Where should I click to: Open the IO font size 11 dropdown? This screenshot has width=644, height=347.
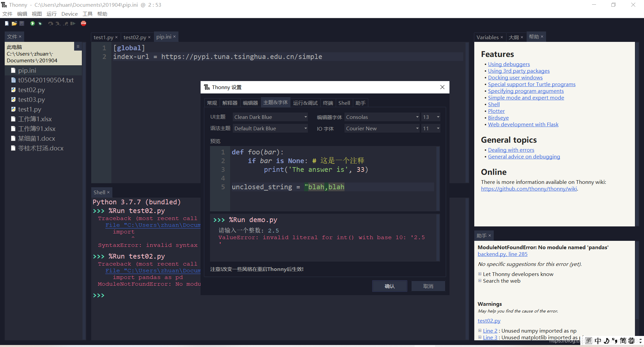(431, 128)
